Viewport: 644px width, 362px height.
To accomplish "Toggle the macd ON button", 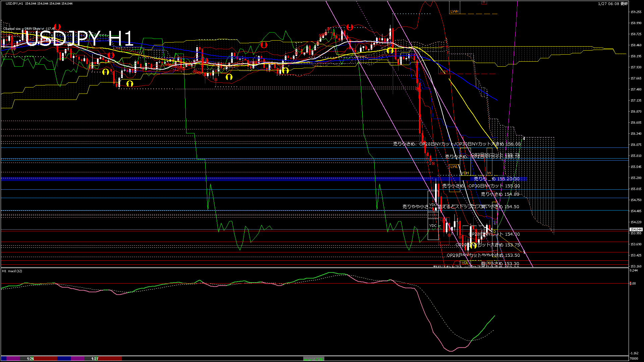I will (x=314, y=359).
